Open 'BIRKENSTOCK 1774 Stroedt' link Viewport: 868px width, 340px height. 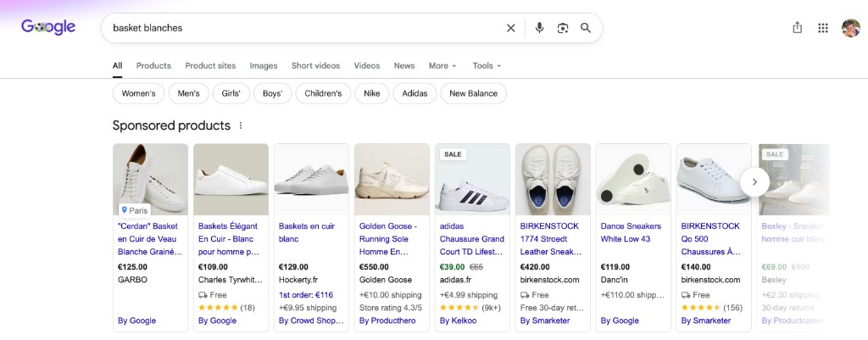tap(551, 238)
